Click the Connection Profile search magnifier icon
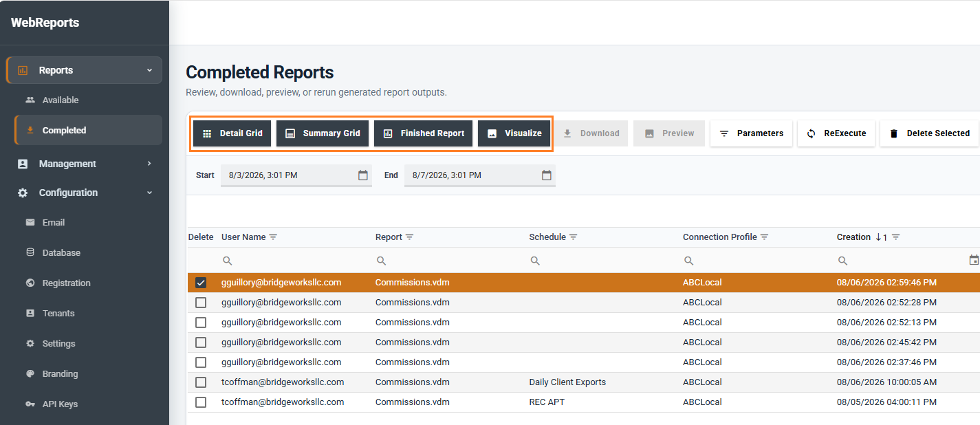 coord(689,261)
